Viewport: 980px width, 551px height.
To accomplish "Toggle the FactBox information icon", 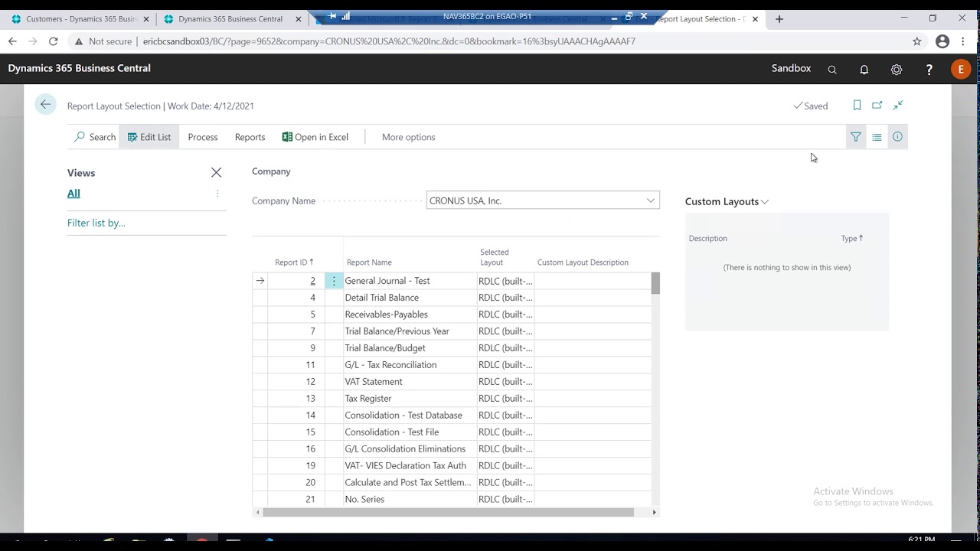I will (897, 137).
